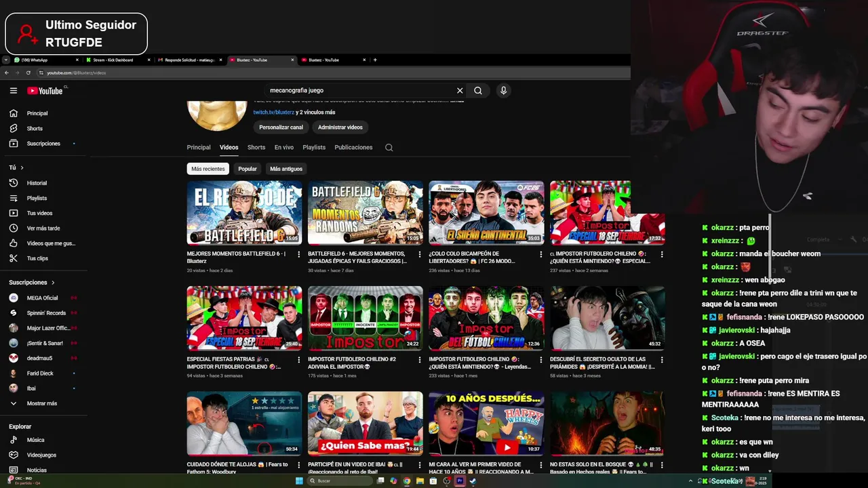Select the Más recientes filter chip
Screen dimensions: 868x488
[x=208, y=169]
